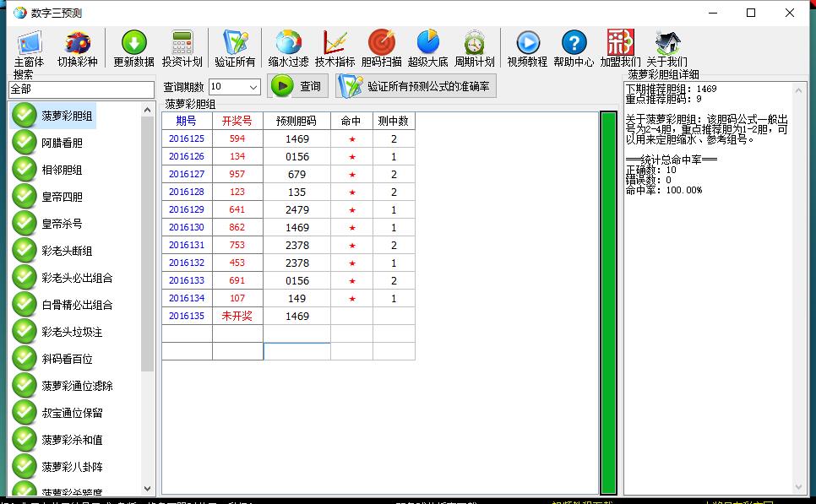
Task: Open 帮助中心 question mark icon
Action: (574, 48)
